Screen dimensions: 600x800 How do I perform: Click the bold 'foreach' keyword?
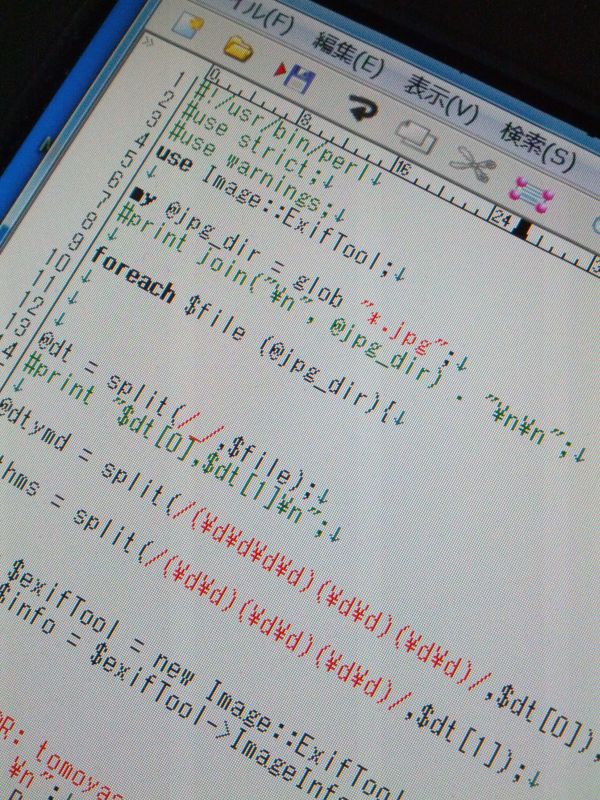click(134, 278)
